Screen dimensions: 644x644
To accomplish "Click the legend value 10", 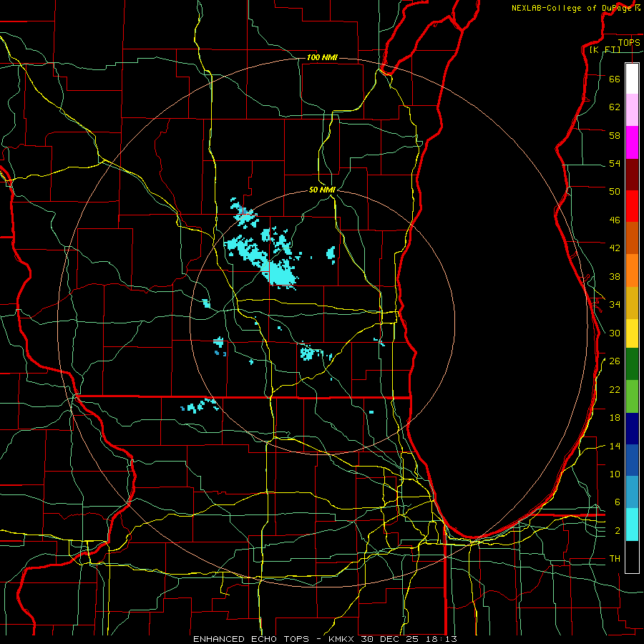I will pos(615,474).
